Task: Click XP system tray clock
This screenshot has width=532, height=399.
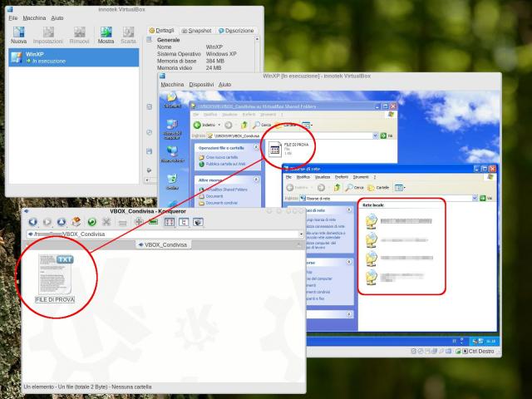Action: click(x=491, y=341)
